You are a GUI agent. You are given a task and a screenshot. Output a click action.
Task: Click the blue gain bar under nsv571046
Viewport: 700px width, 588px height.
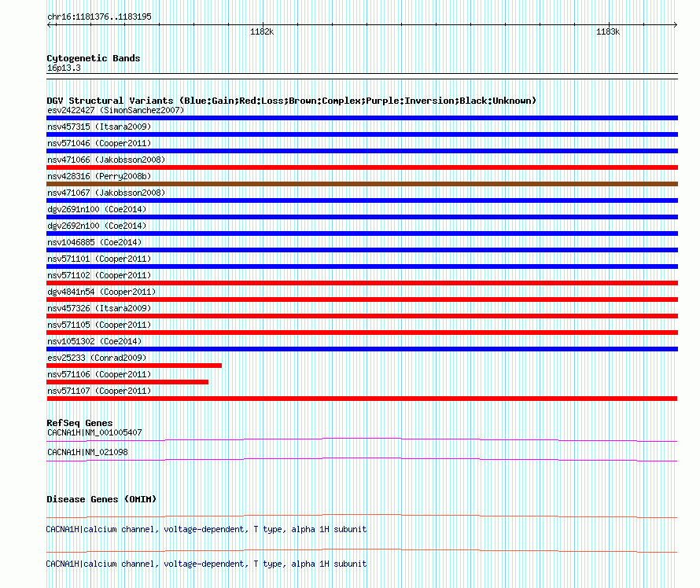pyautogui.click(x=362, y=151)
